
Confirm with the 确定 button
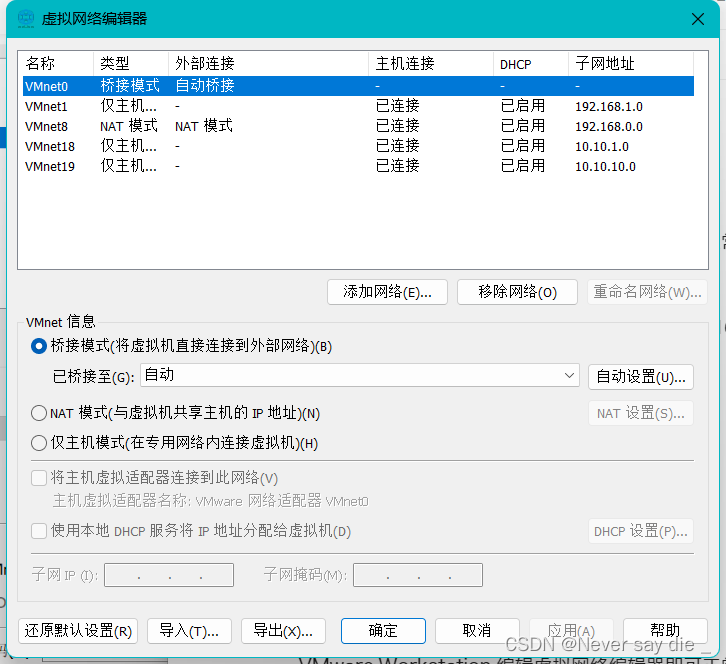click(x=383, y=631)
